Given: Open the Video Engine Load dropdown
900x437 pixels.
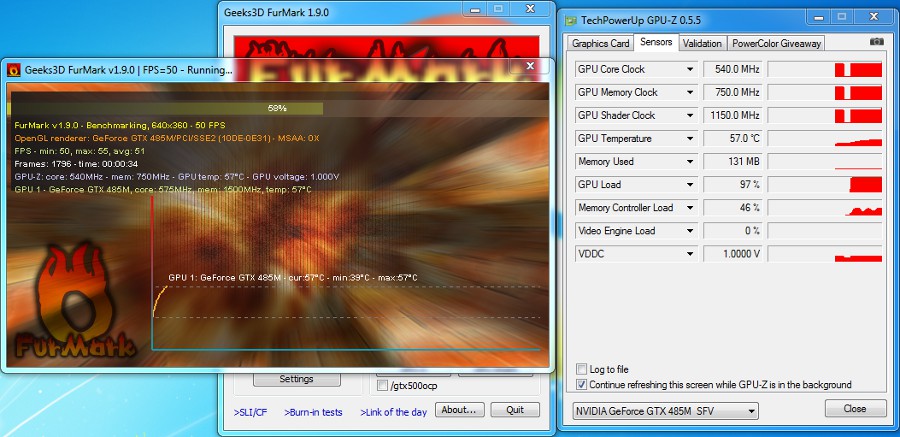Looking at the screenshot, I should 690,230.
